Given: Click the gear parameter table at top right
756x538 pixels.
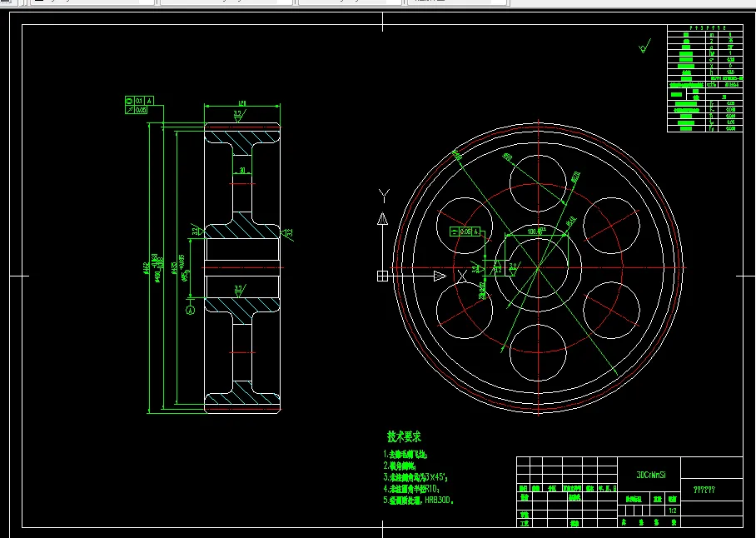Looking at the screenshot, I should coord(704,78).
